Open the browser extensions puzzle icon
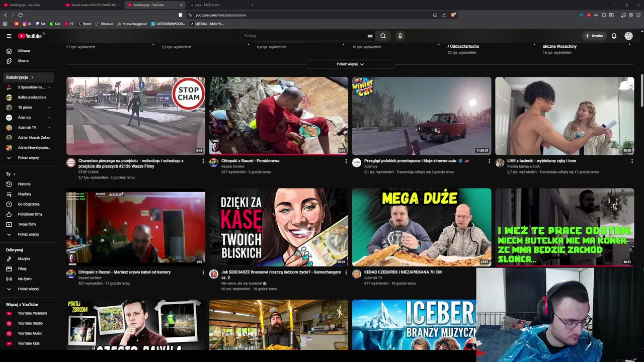This screenshot has width=644, height=362. coord(604,15)
